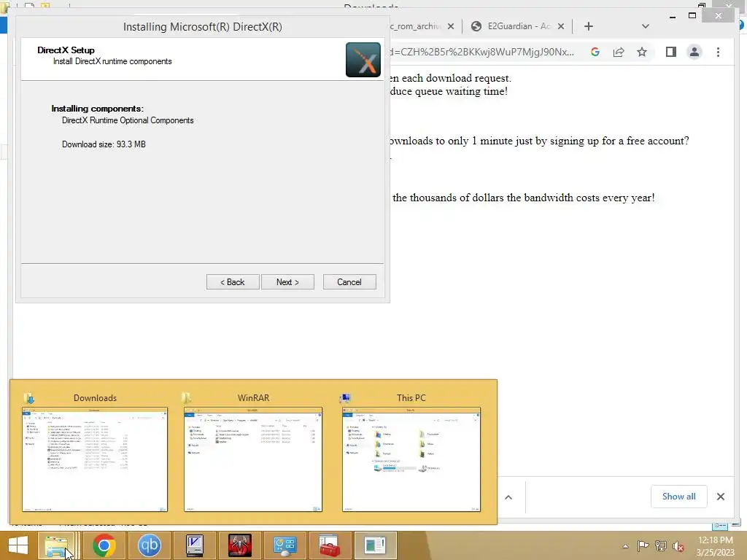Bookmark this page with the star icon
Screen dimensions: 747x560
[x=642, y=52]
